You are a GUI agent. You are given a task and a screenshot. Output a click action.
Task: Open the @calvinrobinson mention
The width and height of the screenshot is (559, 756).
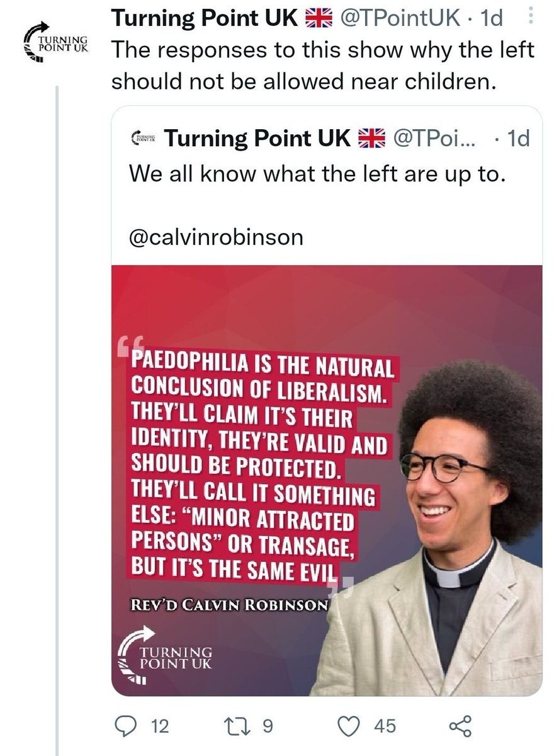(216, 237)
